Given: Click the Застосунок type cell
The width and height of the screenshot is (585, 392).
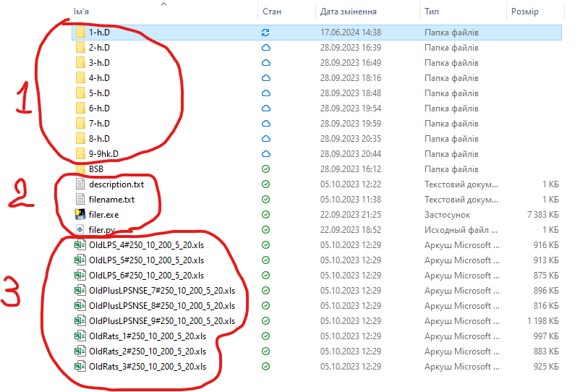Looking at the screenshot, I should coord(448,215).
